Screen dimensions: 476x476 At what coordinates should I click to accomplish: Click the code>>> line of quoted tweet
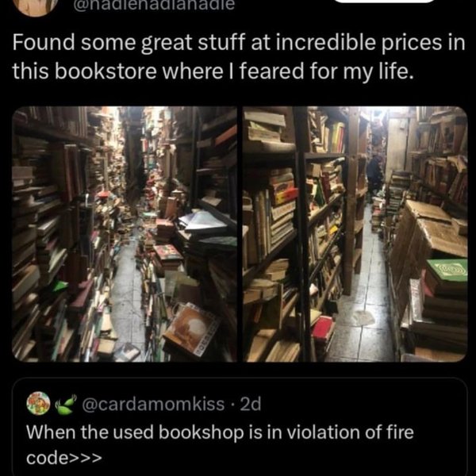64,458
